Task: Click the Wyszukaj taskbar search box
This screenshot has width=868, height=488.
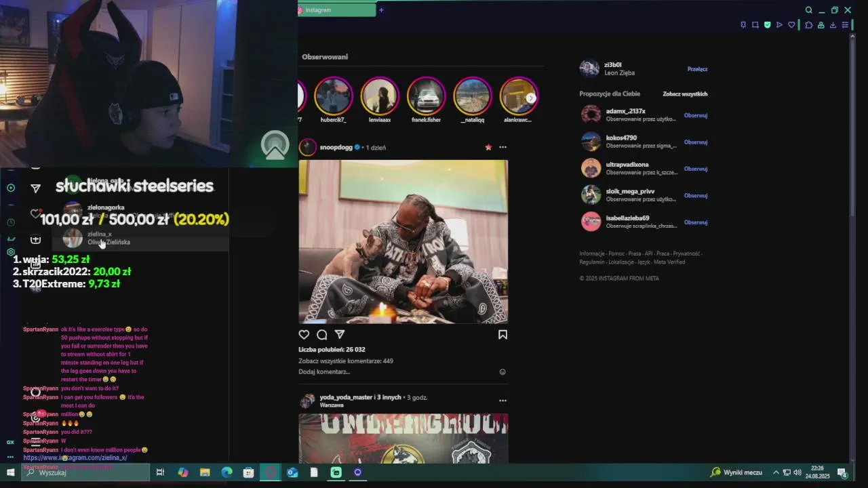Action: (86, 472)
